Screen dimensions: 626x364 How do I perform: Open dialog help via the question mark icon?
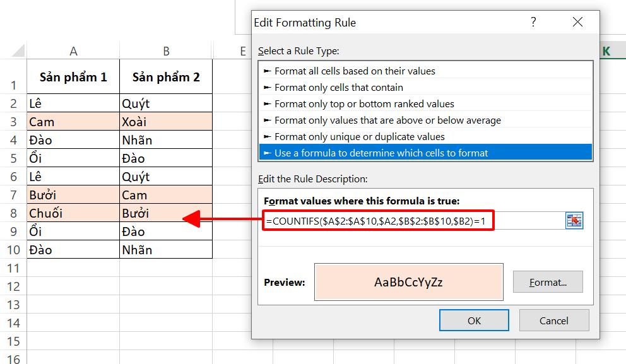533,21
